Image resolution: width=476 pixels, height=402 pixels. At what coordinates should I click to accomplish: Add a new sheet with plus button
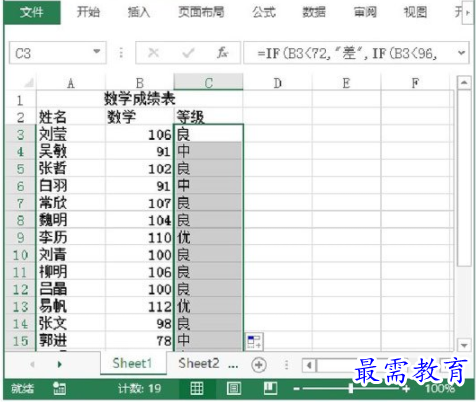[x=259, y=365]
